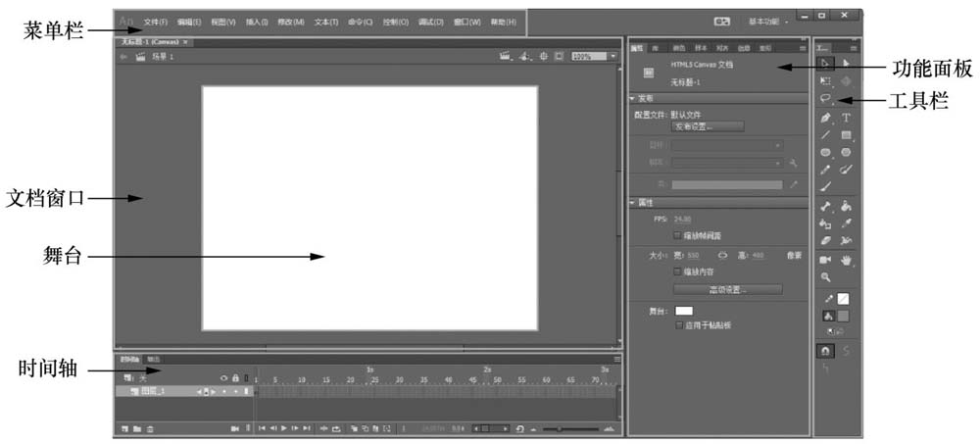Click the Delete layer trash icon
980x444 pixels.
click(149, 429)
